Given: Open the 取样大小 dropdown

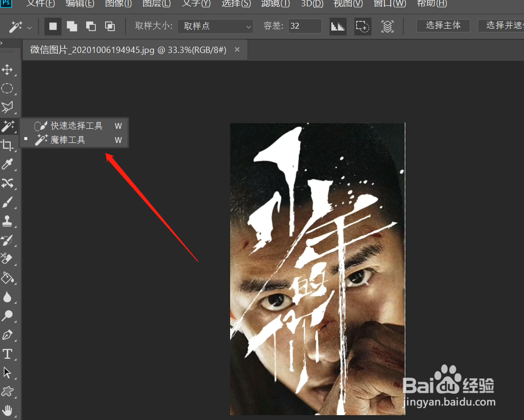Looking at the screenshot, I should point(215,26).
